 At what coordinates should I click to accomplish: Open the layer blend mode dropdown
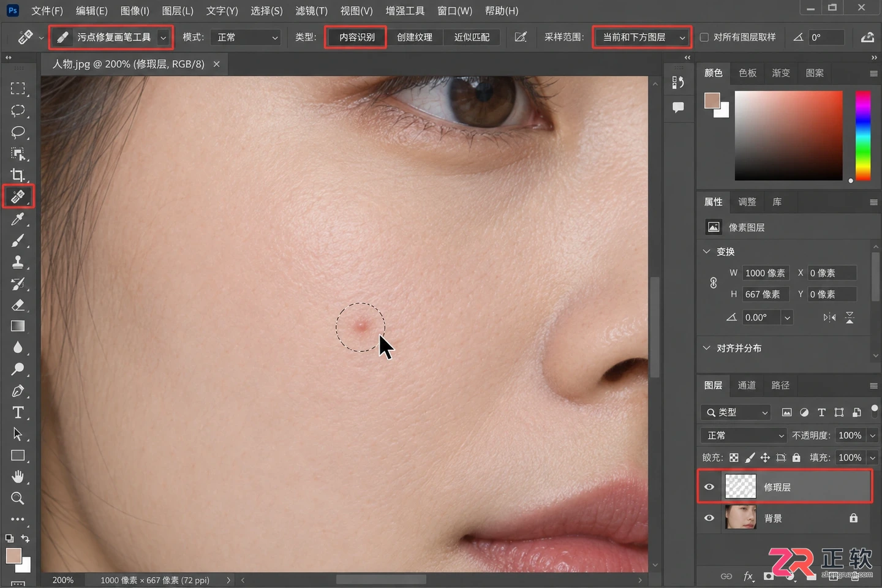pos(744,435)
